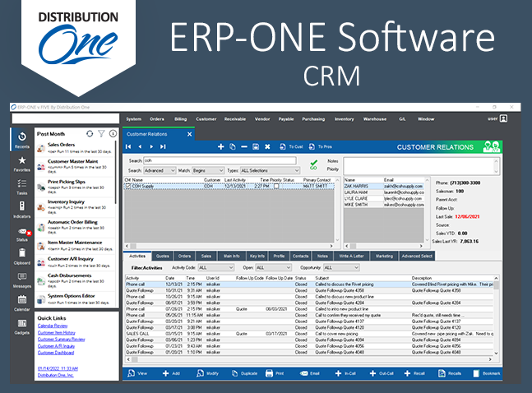Click the To Cust button
This screenshot has height=393, width=532.
(x=291, y=146)
